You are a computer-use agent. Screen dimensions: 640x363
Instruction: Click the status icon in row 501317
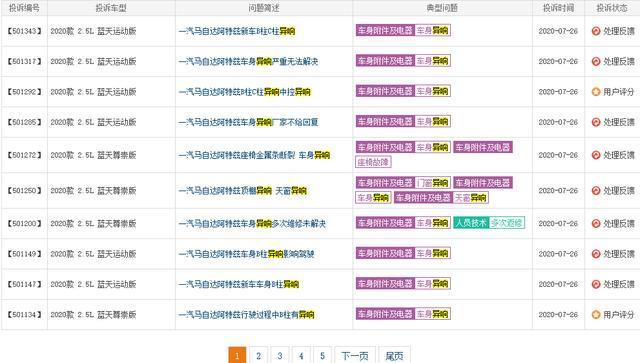596,61
